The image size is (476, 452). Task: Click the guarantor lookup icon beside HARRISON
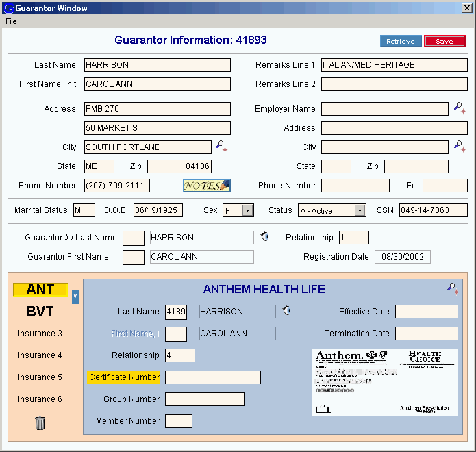click(x=265, y=237)
